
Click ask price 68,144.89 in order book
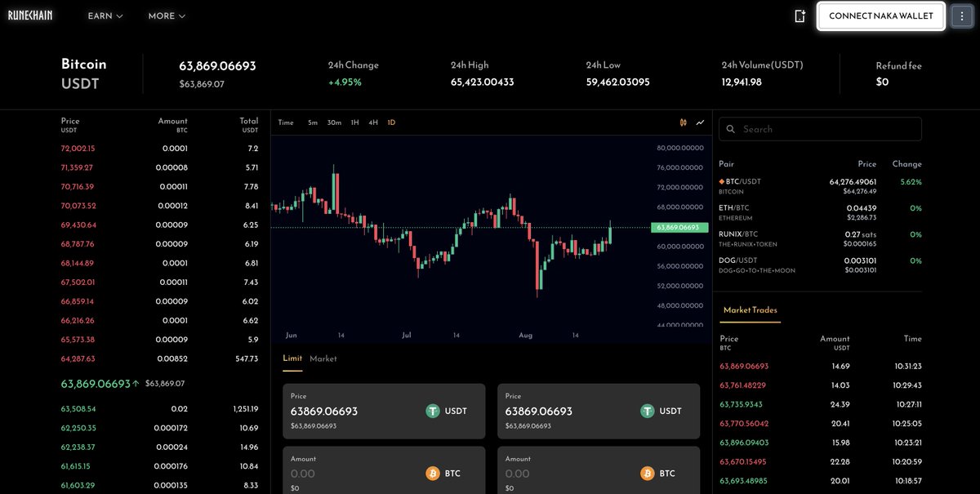point(78,263)
